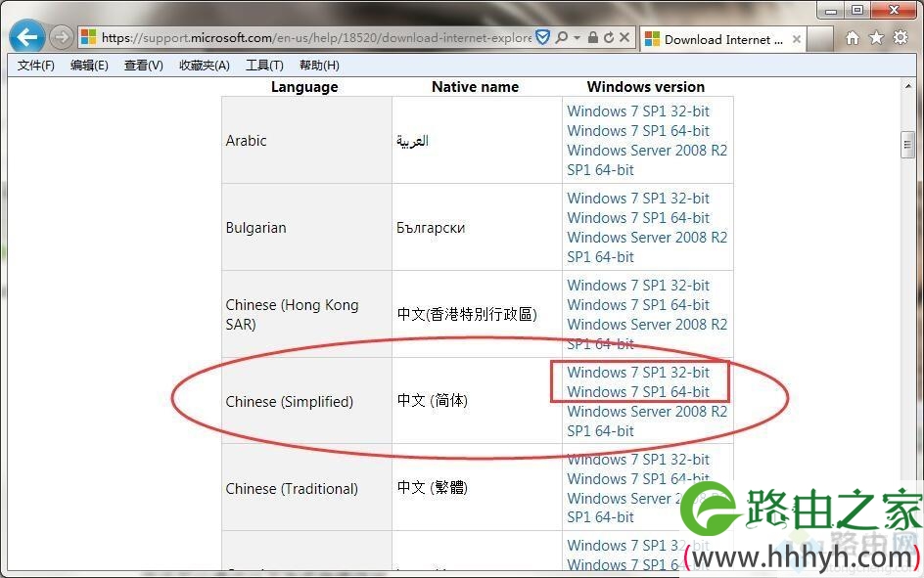Image resolution: width=924 pixels, height=578 pixels.
Task: Open the Tools gear icon
Action: [x=901, y=38]
